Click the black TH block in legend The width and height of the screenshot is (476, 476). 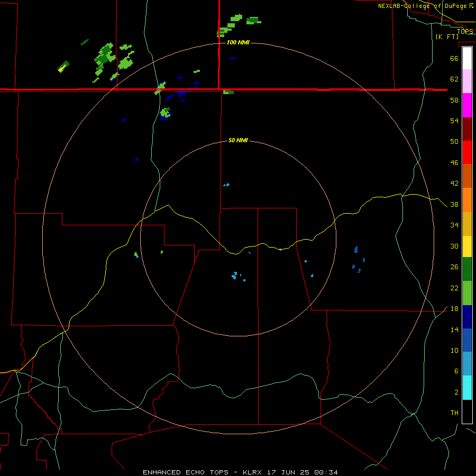click(x=467, y=411)
